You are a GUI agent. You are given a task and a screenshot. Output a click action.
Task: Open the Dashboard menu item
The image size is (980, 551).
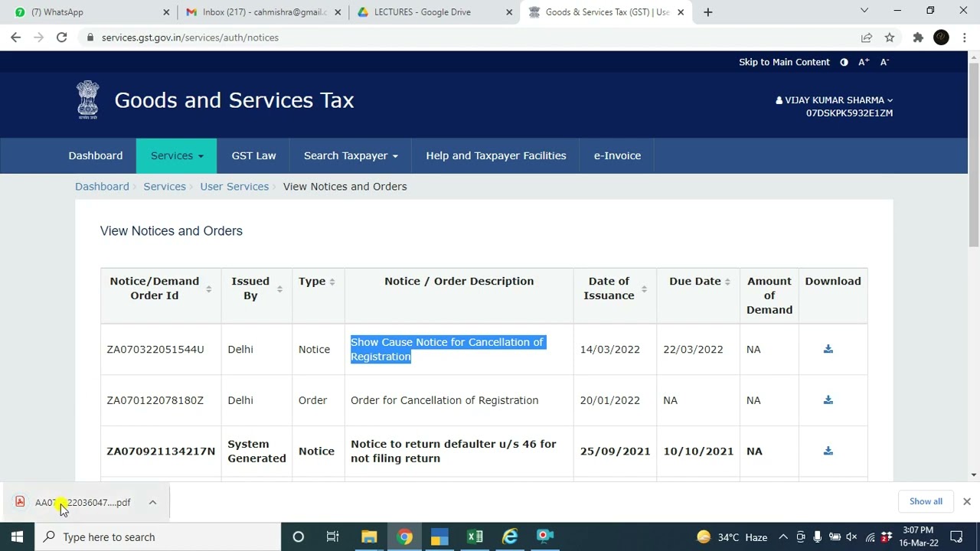click(x=96, y=155)
